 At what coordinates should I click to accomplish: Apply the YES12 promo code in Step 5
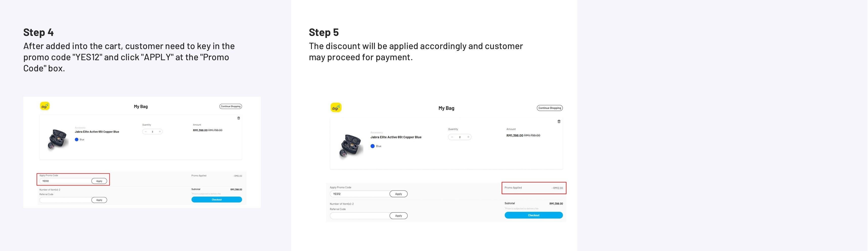(398, 194)
